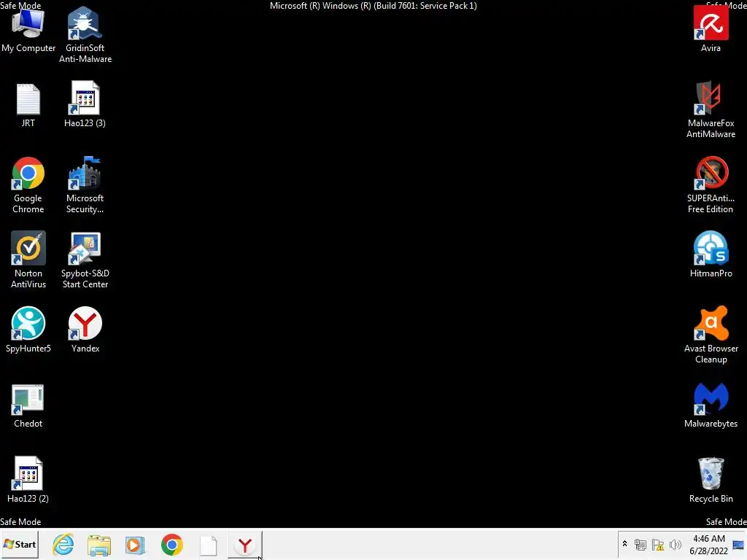Launch Internet Explorer from the taskbar
Screen dimensions: 747x560
pos(63,544)
